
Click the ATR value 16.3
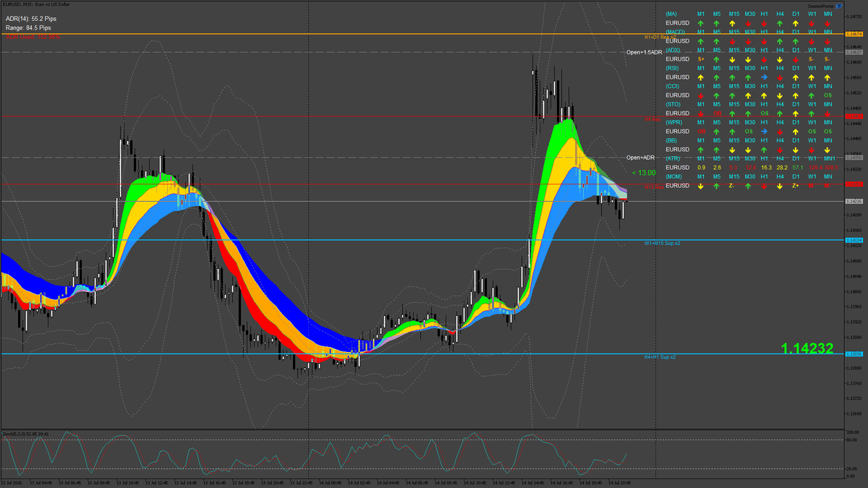pos(766,168)
